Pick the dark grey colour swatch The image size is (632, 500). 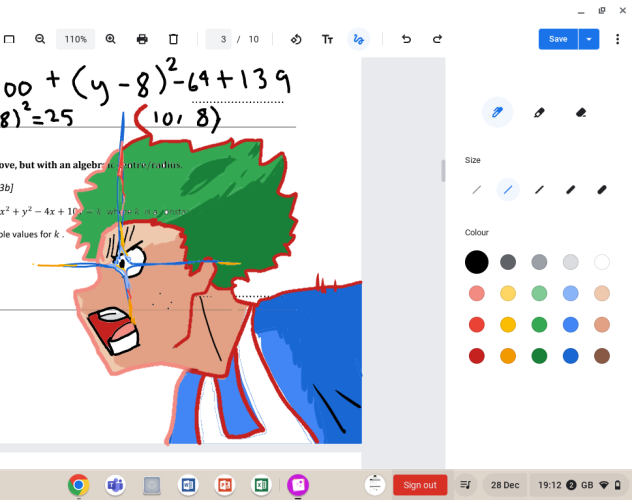point(508,262)
